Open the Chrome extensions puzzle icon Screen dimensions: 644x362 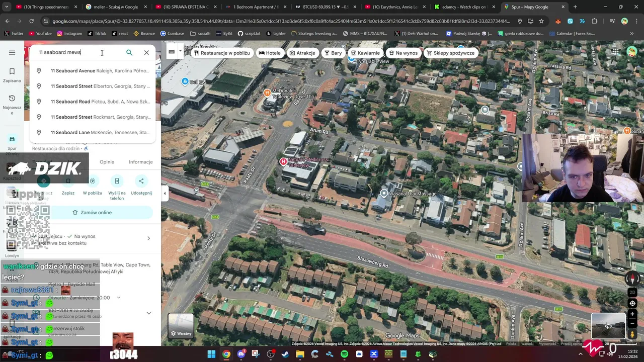point(595,21)
